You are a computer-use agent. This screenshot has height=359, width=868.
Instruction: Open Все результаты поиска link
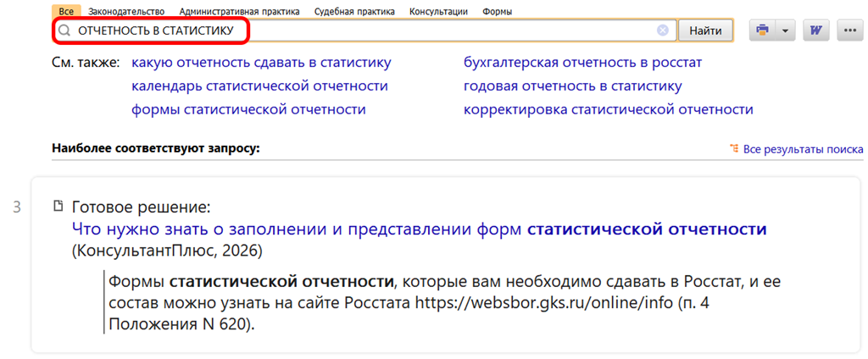[802, 149]
